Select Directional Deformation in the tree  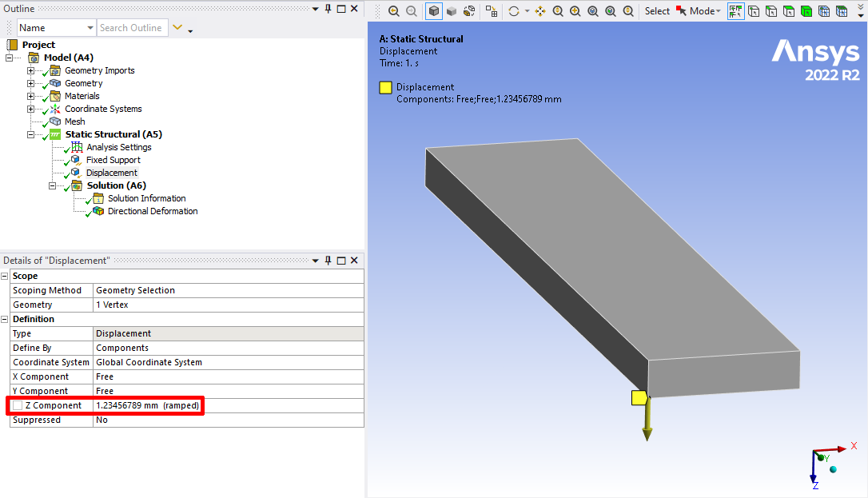152,211
